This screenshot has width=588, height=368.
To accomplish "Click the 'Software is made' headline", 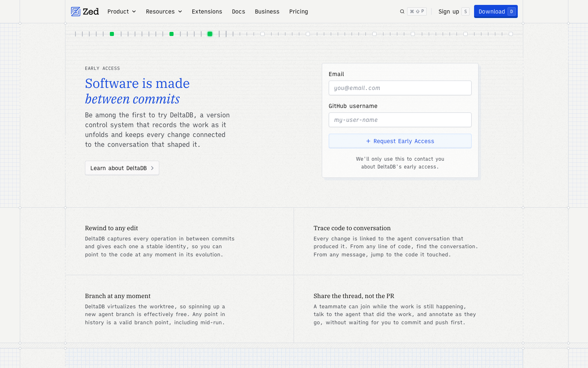I will click(x=137, y=83).
